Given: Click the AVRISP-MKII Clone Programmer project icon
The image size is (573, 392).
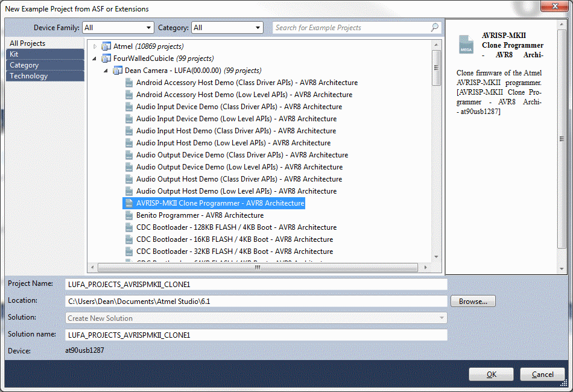Looking at the screenshot, I should (x=128, y=203).
